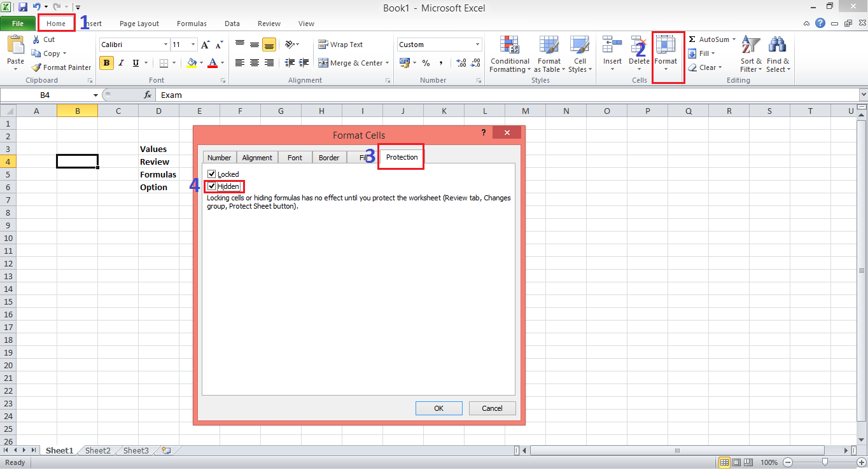Switch to Sheet2

coord(97,450)
